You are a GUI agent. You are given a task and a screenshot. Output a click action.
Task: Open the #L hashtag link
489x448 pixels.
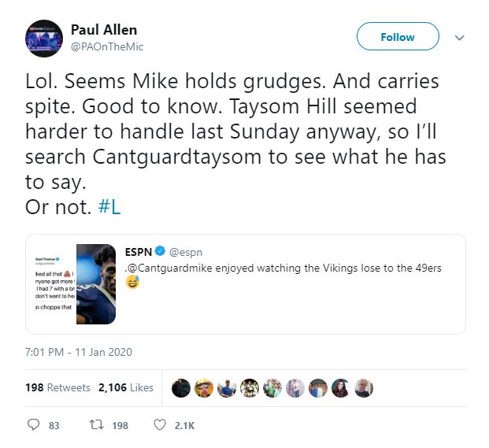[x=109, y=207]
